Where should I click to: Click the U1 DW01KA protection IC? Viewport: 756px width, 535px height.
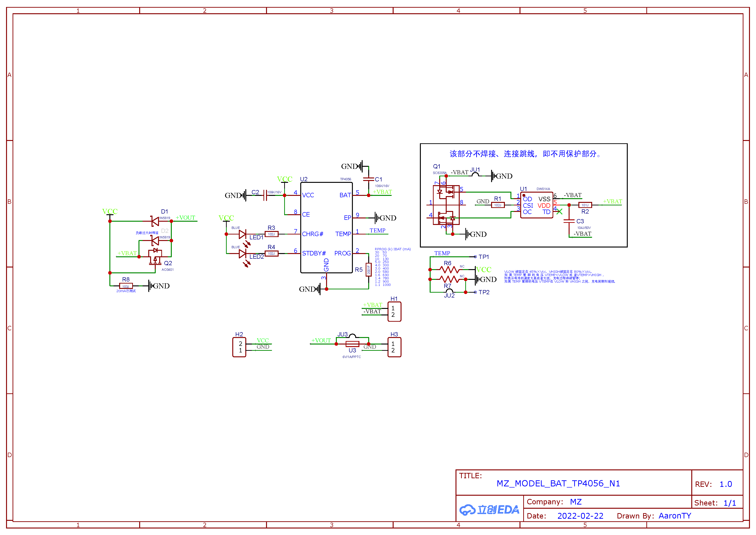[x=536, y=205]
